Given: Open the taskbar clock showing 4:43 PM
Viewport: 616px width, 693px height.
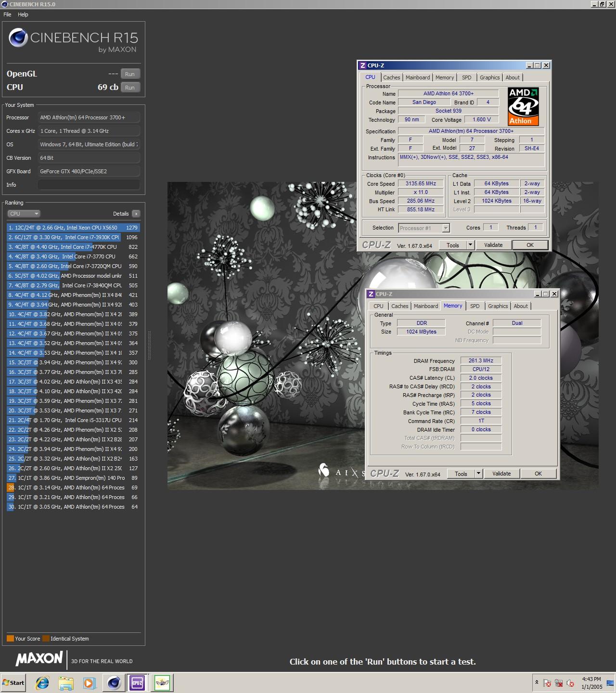Looking at the screenshot, I should [x=591, y=683].
